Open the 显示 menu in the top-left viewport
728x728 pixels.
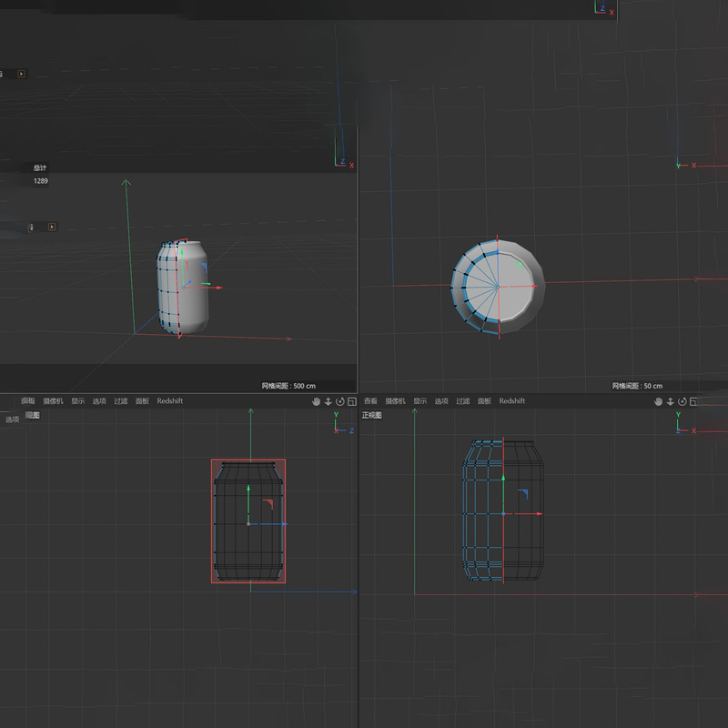[76, 400]
